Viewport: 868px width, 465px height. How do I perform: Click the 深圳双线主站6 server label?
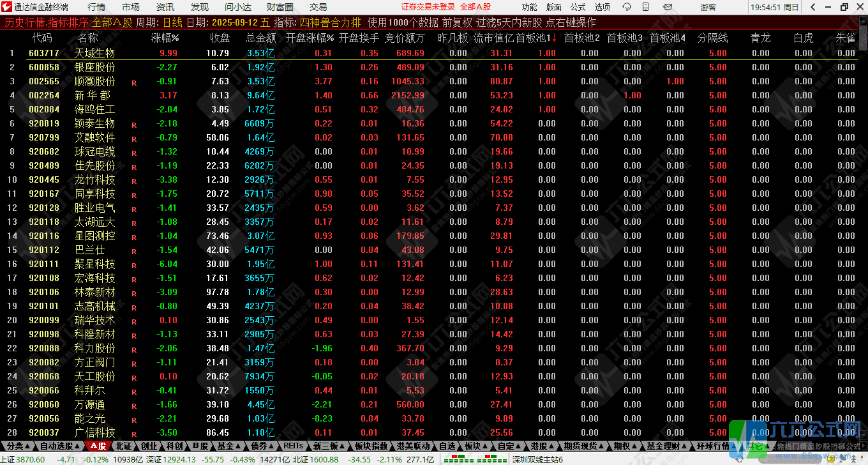click(537, 459)
